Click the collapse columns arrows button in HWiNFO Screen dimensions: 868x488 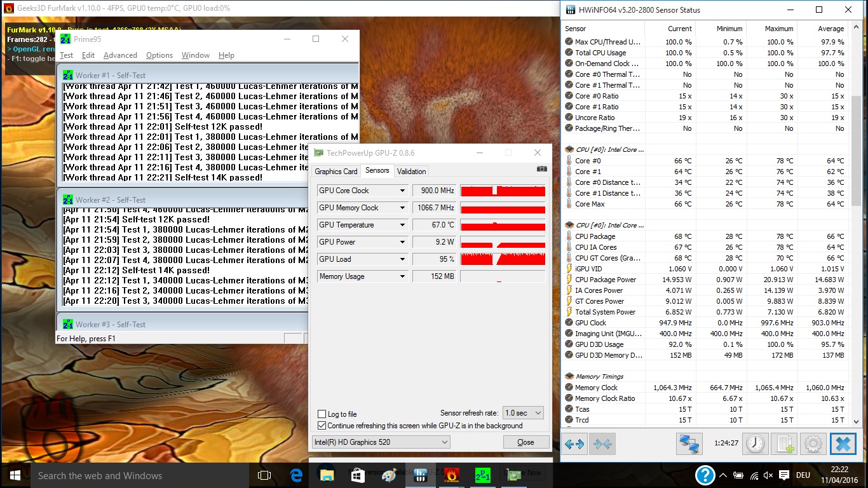(x=601, y=444)
